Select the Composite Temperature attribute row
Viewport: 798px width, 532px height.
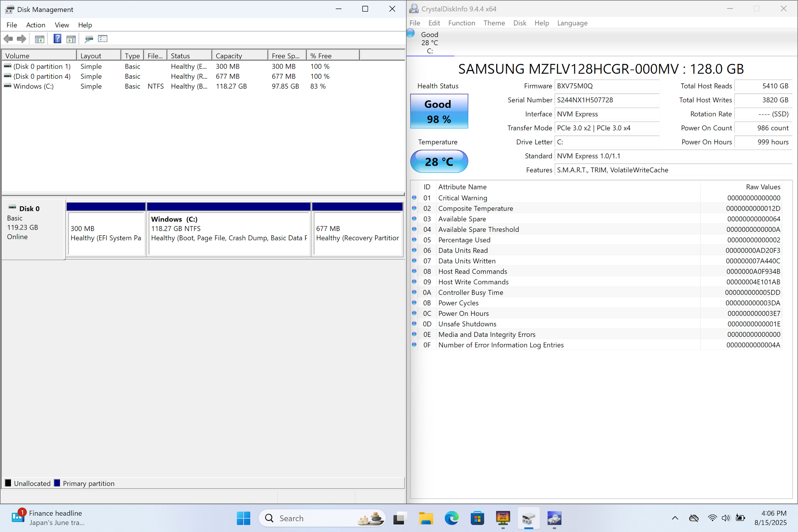(596, 208)
